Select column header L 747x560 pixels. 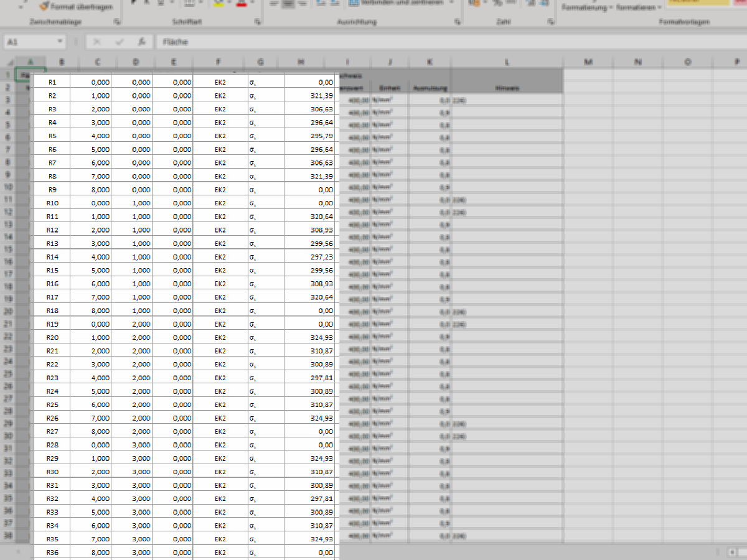coord(507,62)
